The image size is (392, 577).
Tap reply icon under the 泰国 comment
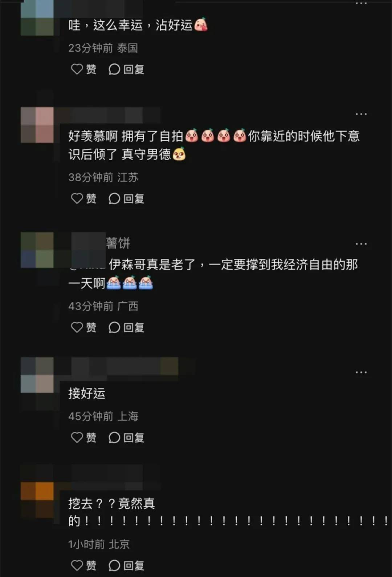[x=126, y=69]
